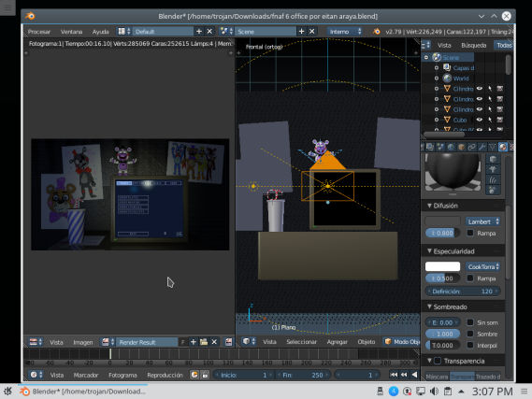
Task: Open the Procesar menu
Action: 39,32
